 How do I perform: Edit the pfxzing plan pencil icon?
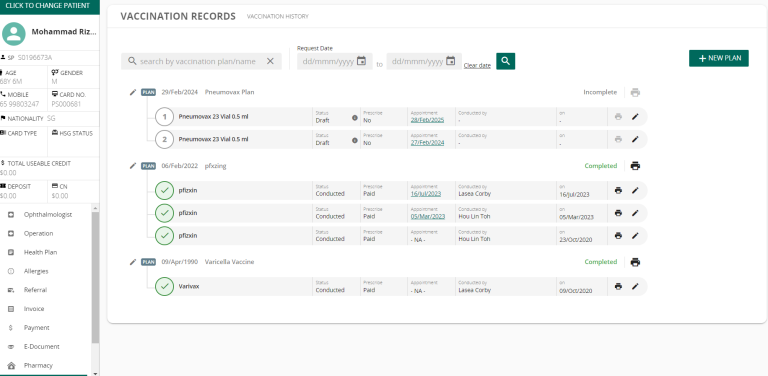click(133, 166)
